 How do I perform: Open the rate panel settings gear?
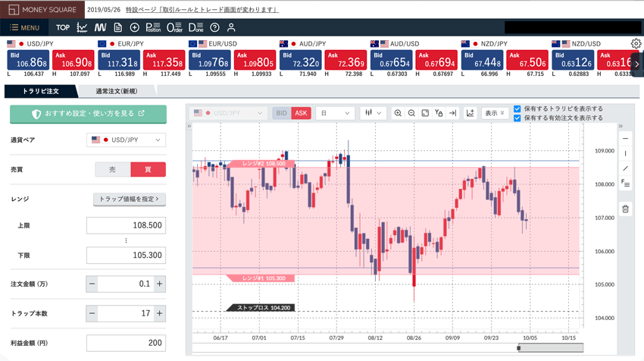[636, 45]
